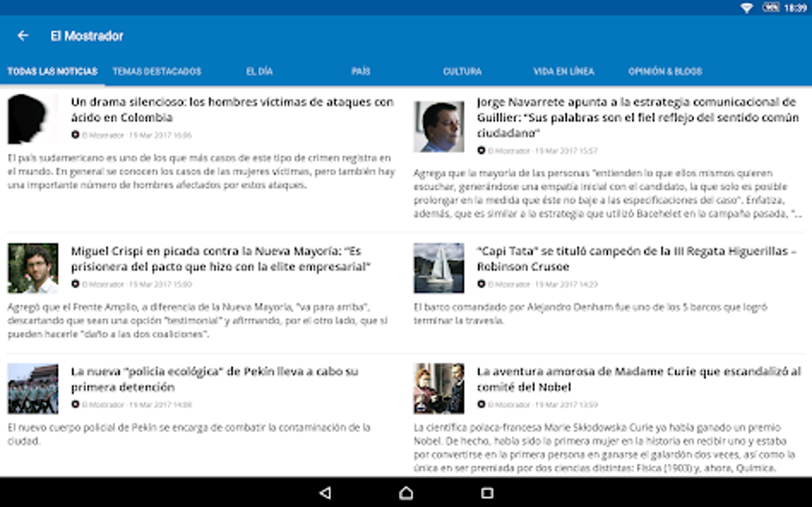
Task: Tap the battery status icon
Action: 771,7
